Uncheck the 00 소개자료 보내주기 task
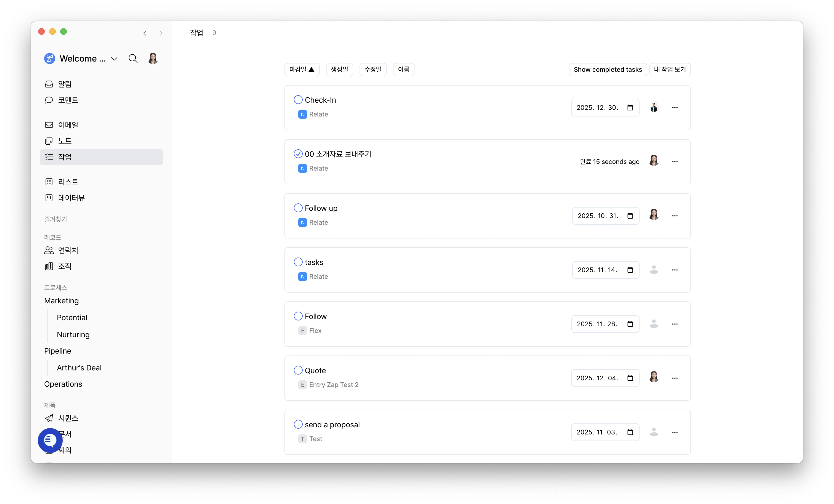834x504 pixels. point(298,154)
